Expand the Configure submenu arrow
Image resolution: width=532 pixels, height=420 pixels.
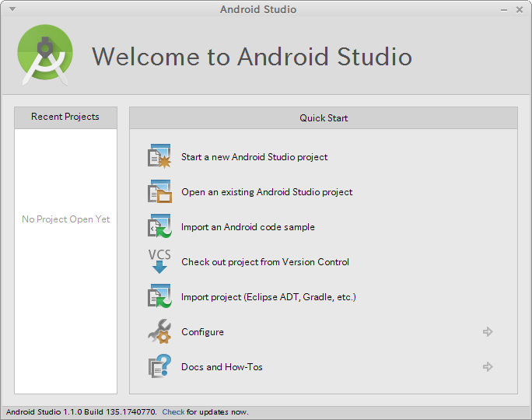click(488, 332)
